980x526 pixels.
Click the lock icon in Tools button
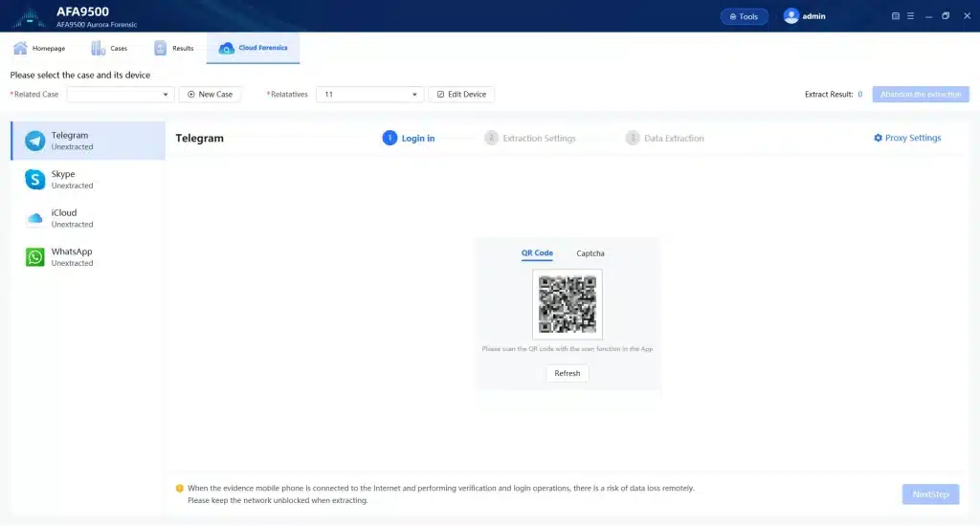pos(732,17)
